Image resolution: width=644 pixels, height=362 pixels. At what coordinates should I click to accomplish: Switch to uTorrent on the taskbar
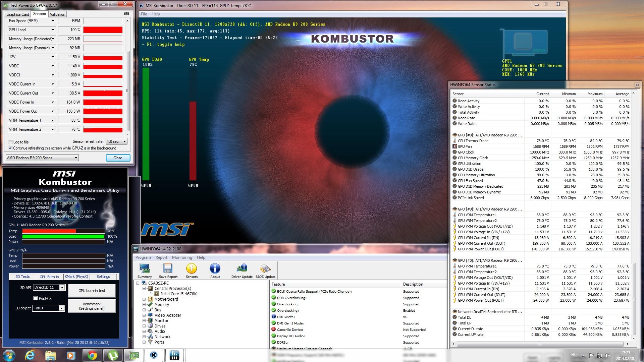click(x=113, y=355)
